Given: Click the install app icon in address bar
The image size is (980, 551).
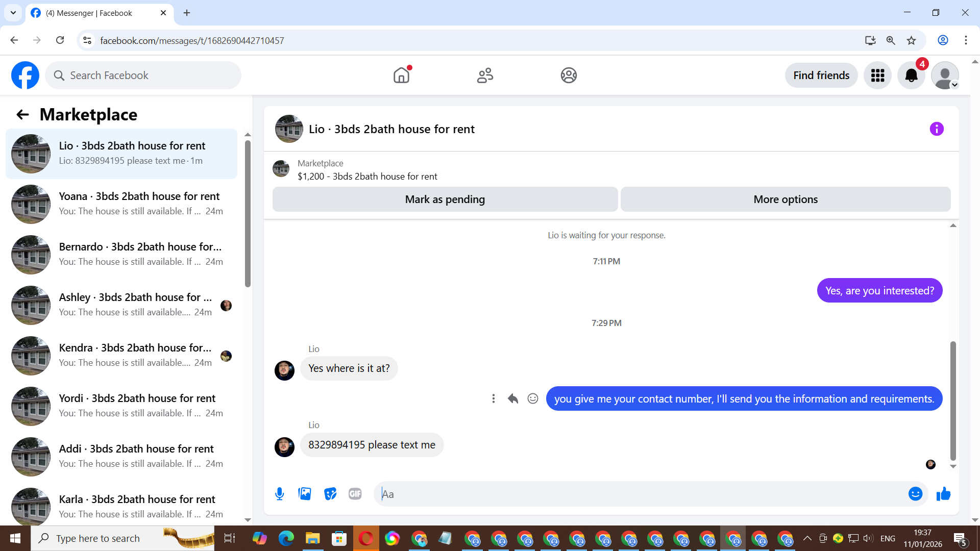Looking at the screenshot, I should [870, 40].
